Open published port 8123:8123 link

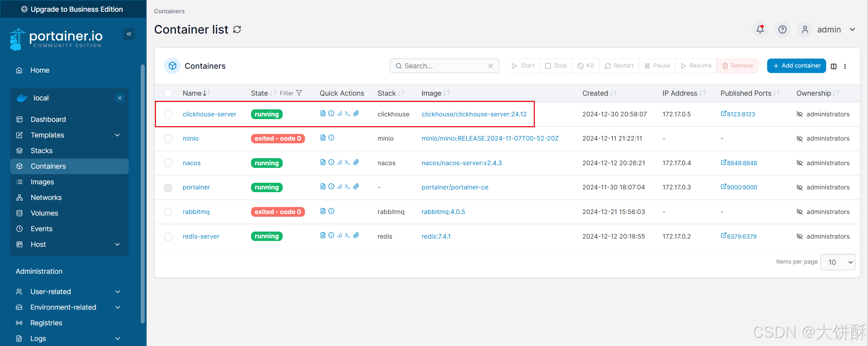(x=738, y=114)
